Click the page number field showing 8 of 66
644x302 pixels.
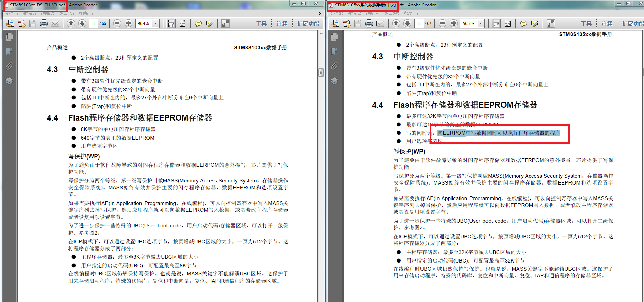coord(93,23)
